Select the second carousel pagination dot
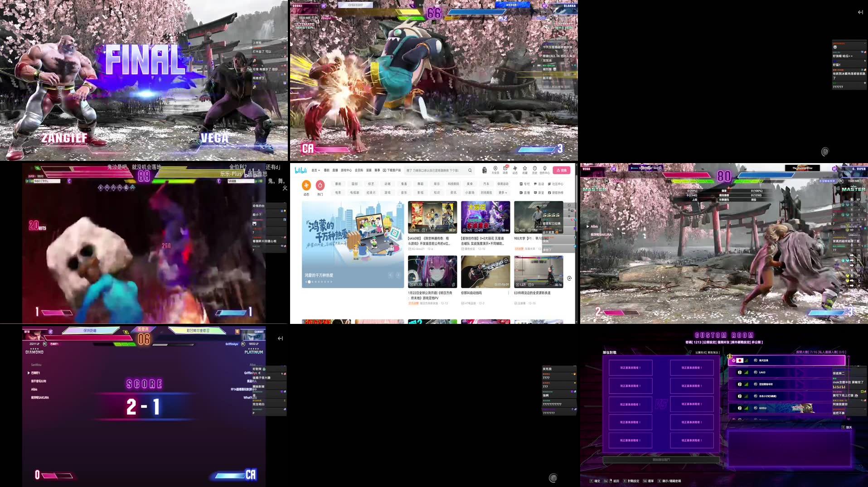Screen dimensions: 868x487 point(309,282)
